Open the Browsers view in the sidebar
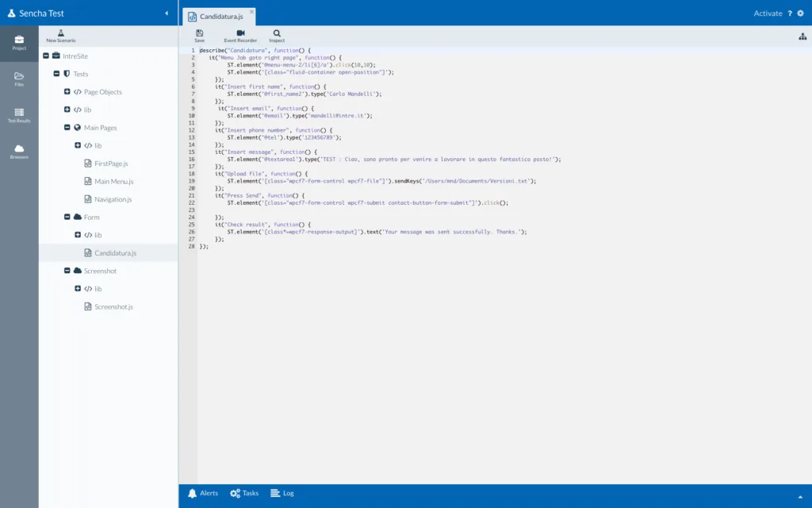This screenshot has width=812, height=508. 19,152
